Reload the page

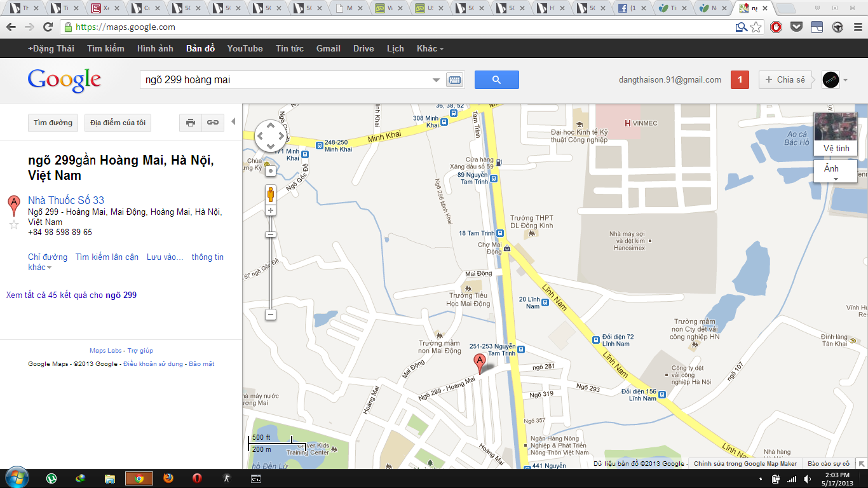[x=48, y=27]
